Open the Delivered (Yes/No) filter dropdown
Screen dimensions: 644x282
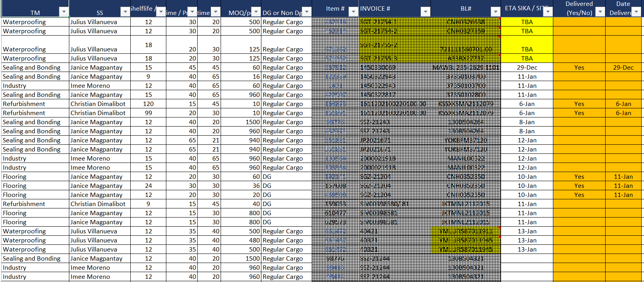(x=600, y=12)
